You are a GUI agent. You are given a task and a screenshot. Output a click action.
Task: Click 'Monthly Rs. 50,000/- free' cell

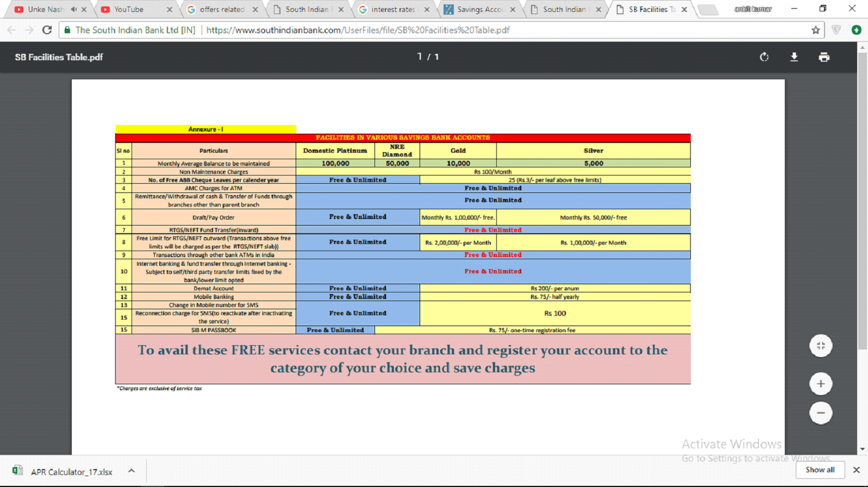coord(594,217)
